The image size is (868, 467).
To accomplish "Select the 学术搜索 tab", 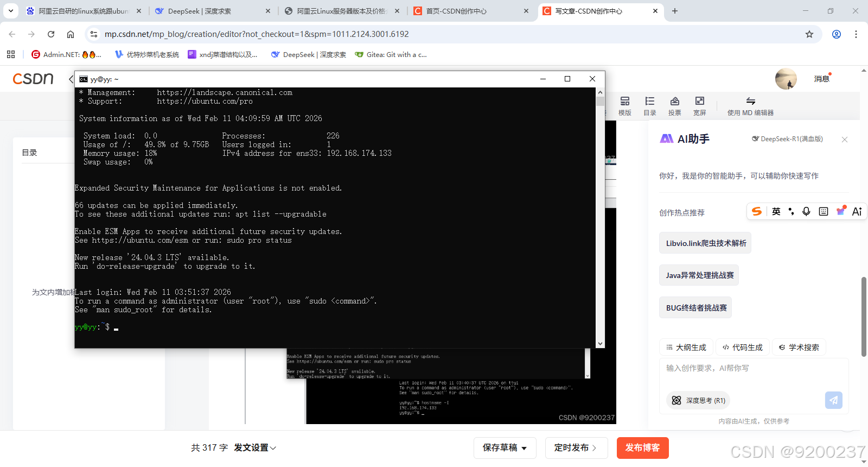I will click(x=799, y=347).
